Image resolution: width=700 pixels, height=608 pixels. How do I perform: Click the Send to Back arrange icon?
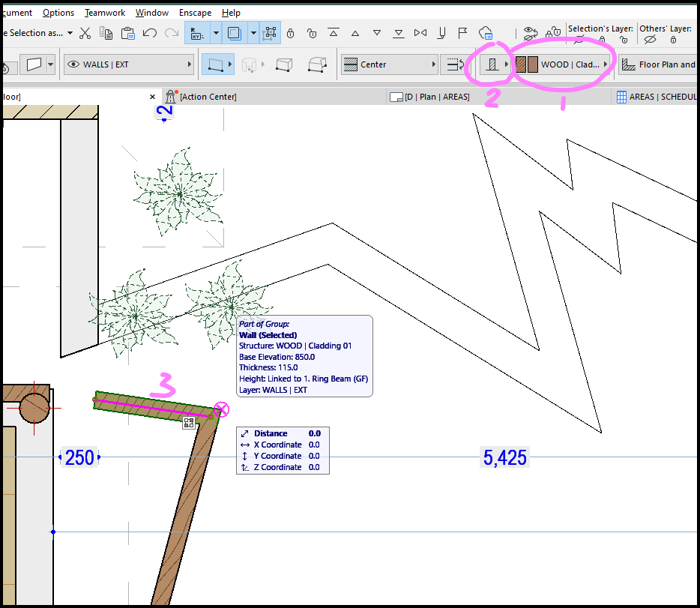click(399, 33)
